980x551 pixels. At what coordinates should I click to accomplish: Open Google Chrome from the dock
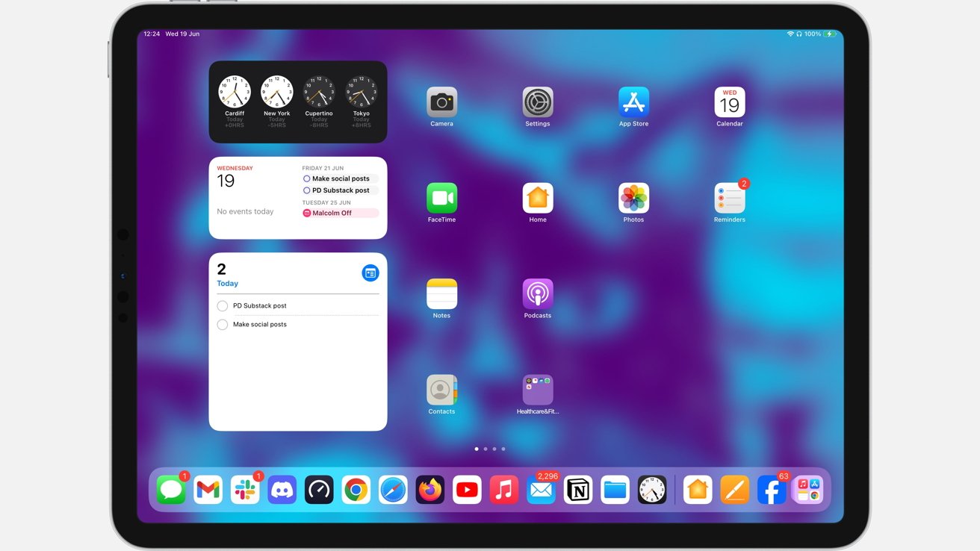pyautogui.click(x=356, y=490)
